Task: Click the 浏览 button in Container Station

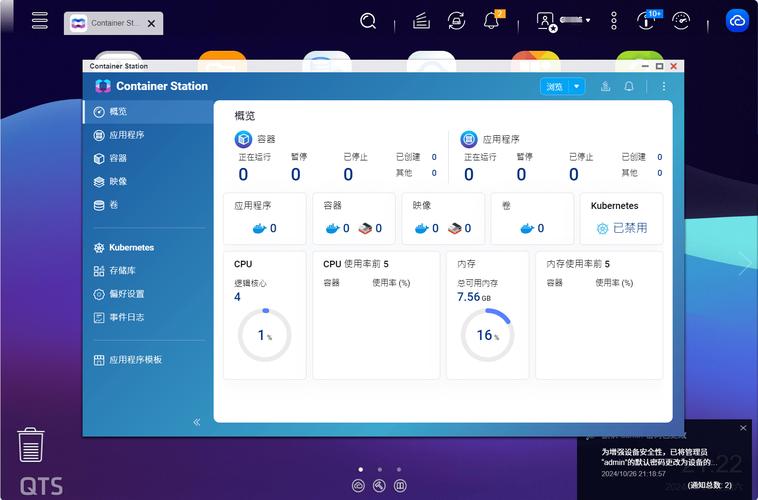Action: [x=554, y=87]
